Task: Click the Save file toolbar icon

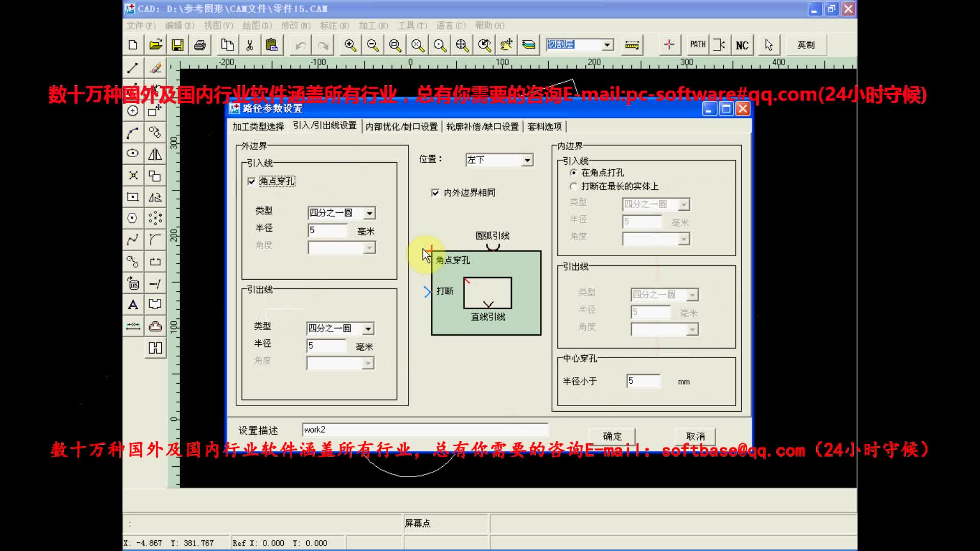Action: 177,45
